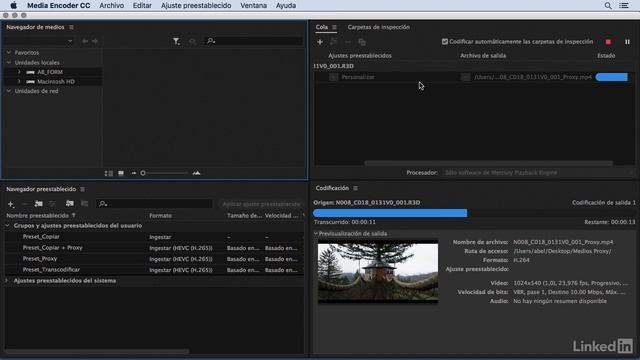Click the output file path Proxy.mp4 link
640x360 pixels.
(x=533, y=77)
